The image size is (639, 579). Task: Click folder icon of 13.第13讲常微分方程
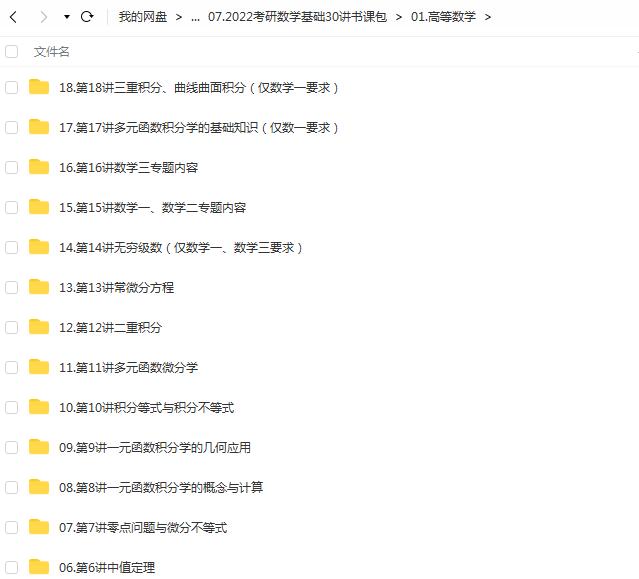[39, 287]
